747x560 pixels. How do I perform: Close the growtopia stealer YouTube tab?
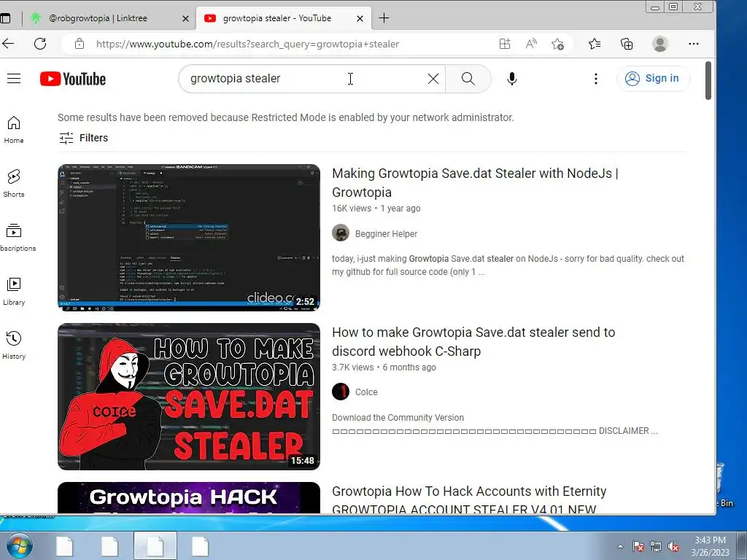(x=360, y=18)
